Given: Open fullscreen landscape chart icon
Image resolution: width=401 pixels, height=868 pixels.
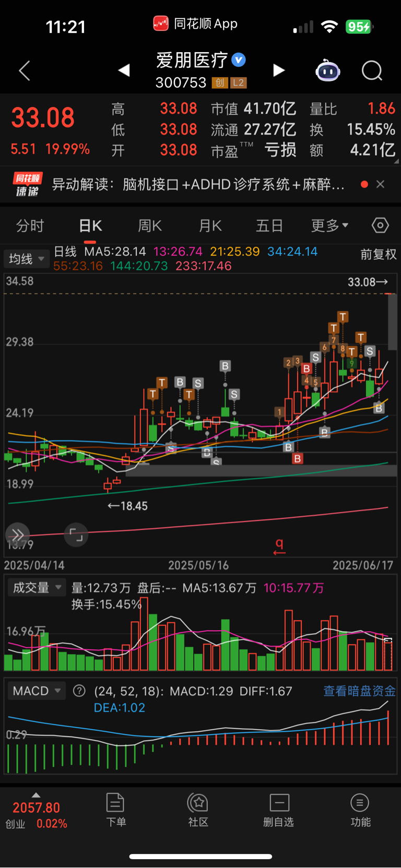Looking at the screenshot, I should click(76, 535).
